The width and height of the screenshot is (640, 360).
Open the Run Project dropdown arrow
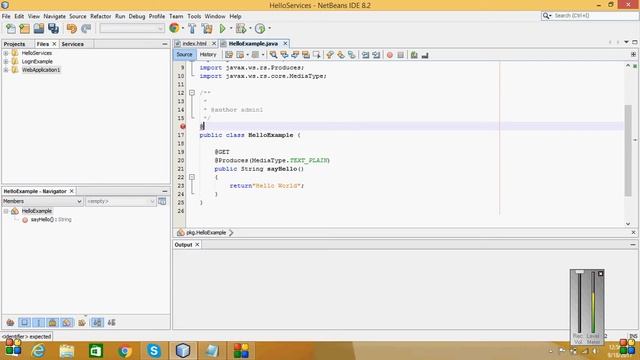(x=231, y=29)
